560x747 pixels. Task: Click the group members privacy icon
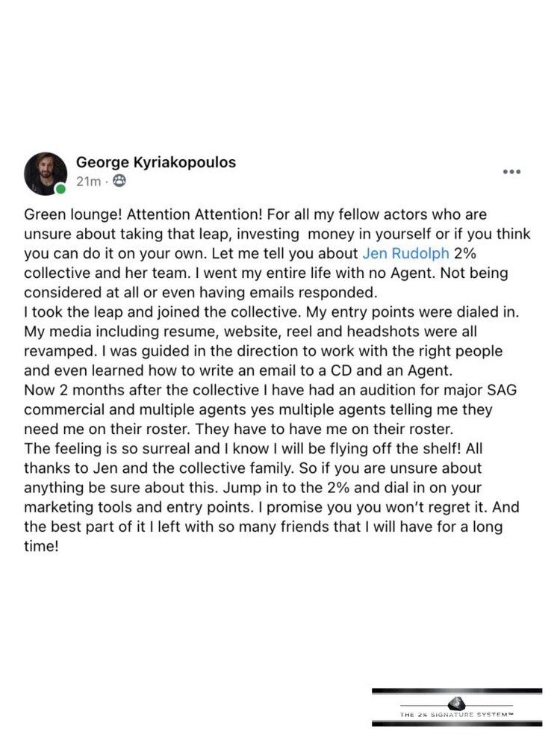[x=120, y=181]
